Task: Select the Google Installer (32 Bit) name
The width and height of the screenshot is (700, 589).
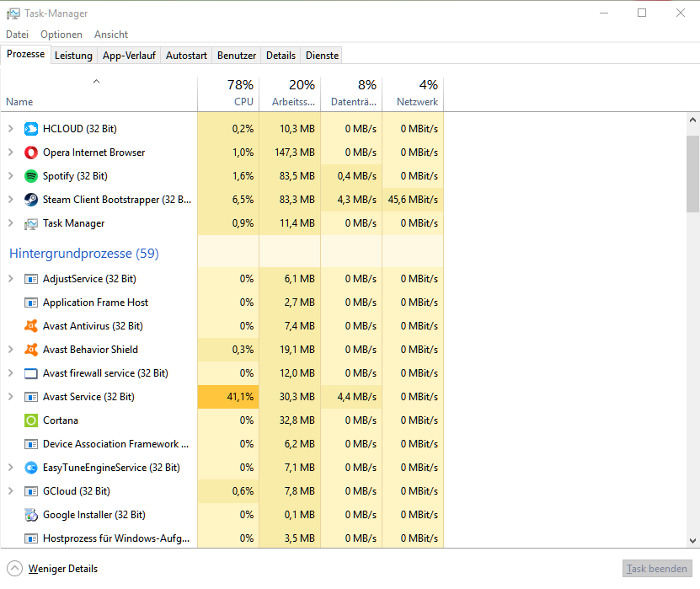Action: click(94, 515)
